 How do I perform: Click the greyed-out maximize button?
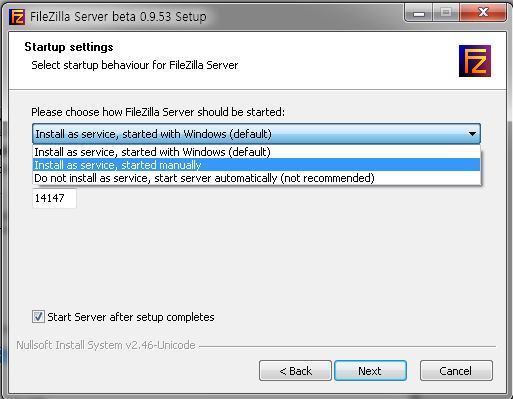[x=446, y=13]
